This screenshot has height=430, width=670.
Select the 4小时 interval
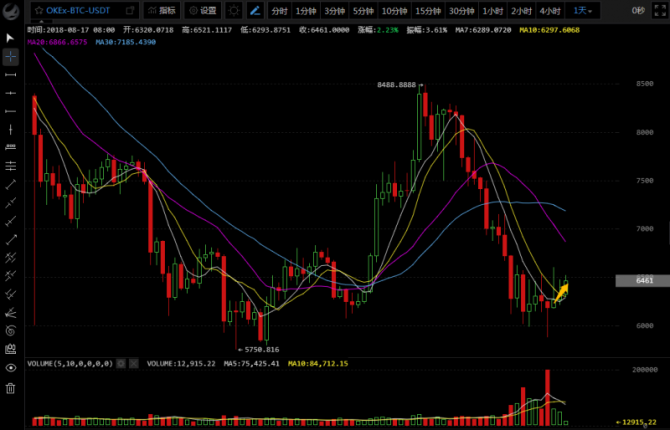coord(550,11)
